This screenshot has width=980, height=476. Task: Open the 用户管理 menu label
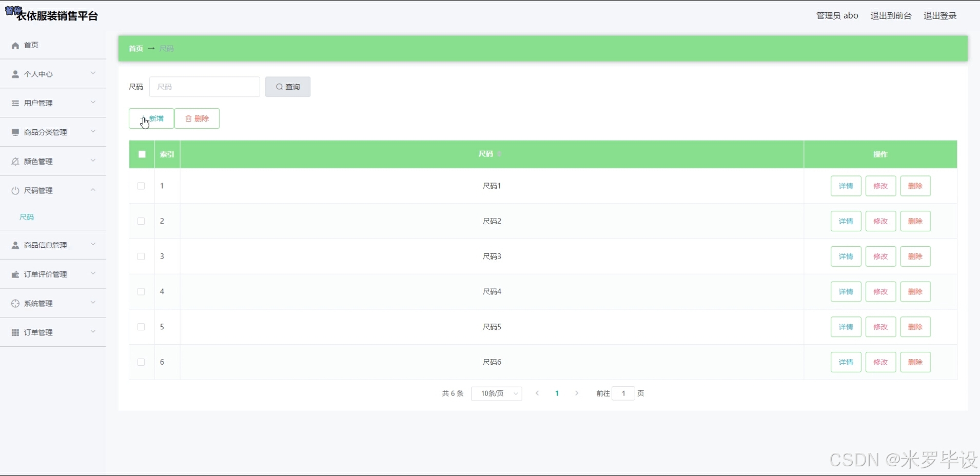click(38, 103)
